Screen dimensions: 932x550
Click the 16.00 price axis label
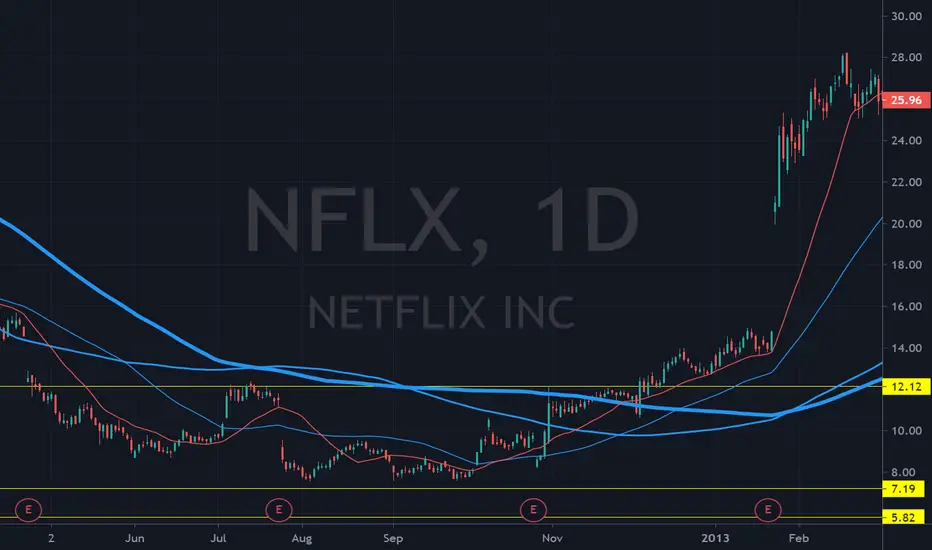click(x=906, y=307)
